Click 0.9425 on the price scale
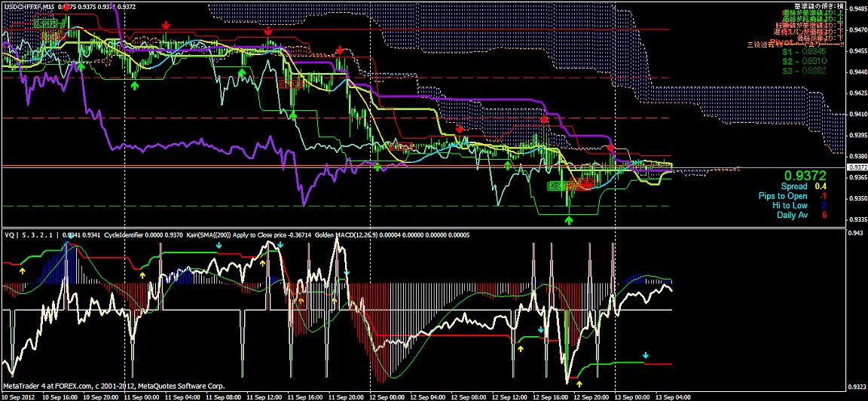The image size is (868, 401). pyautogui.click(x=857, y=93)
